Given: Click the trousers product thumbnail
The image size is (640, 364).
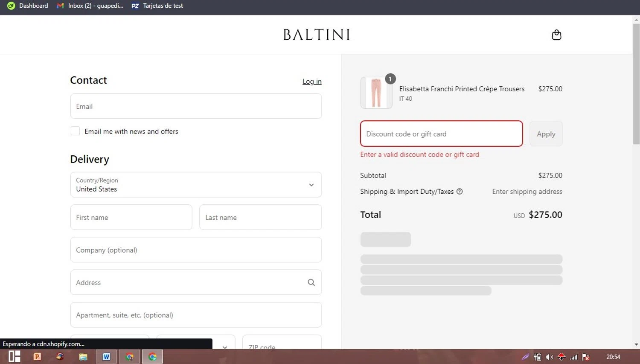Looking at the screenshot, I should point(376,93).
